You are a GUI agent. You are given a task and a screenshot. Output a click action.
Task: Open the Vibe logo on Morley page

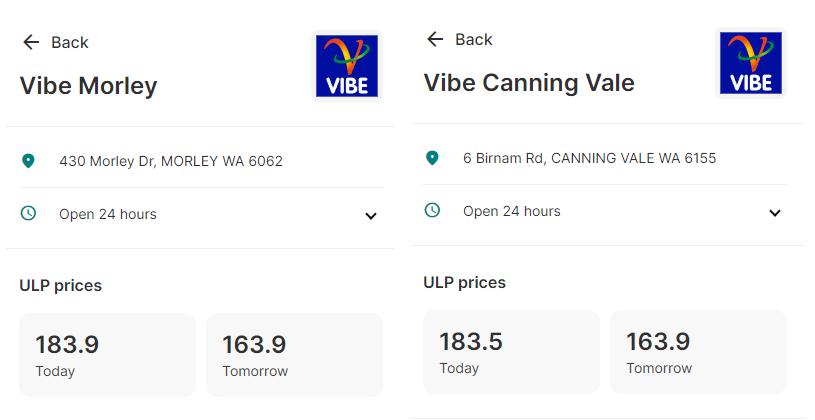(x=347, y=65)
